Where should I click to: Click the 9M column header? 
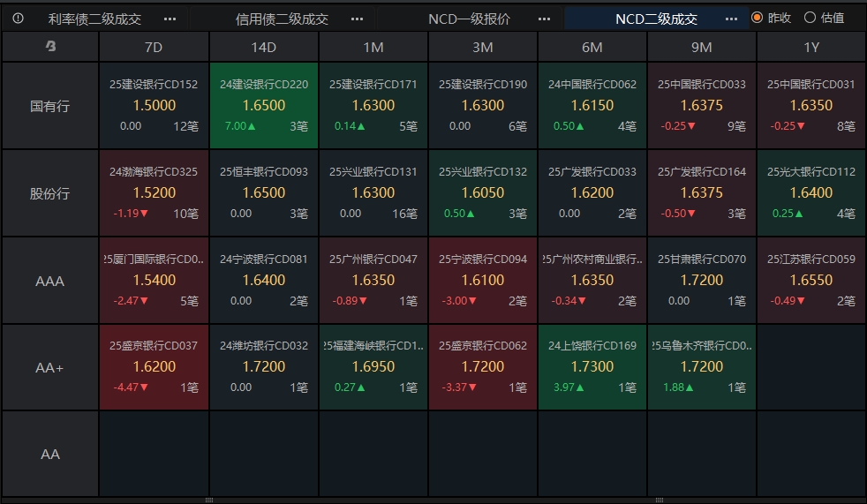tap(702, 47)
